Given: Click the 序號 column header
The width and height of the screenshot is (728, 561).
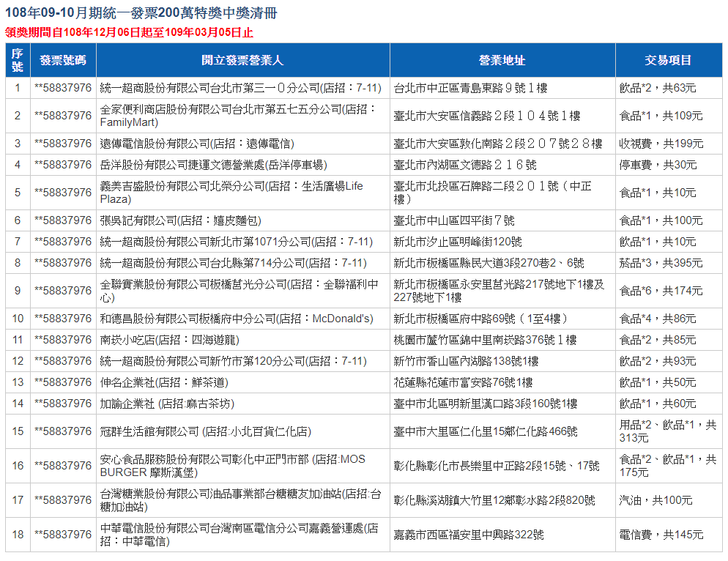Looking at the screenshot, I should click(x=18, y=60).
